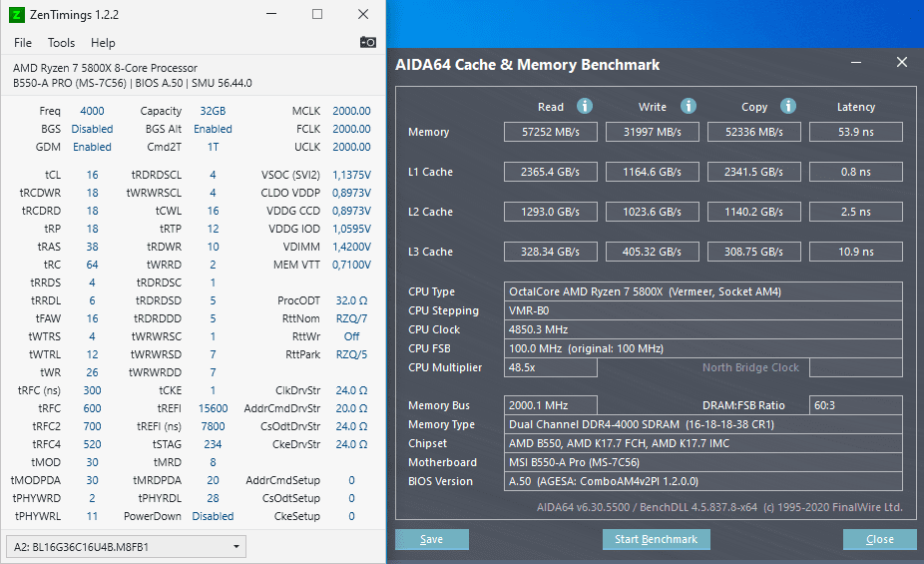Open the Help menu in ZenTimings
The height and width of the screenshot is (564, 924).
click(x=103, y=43)
